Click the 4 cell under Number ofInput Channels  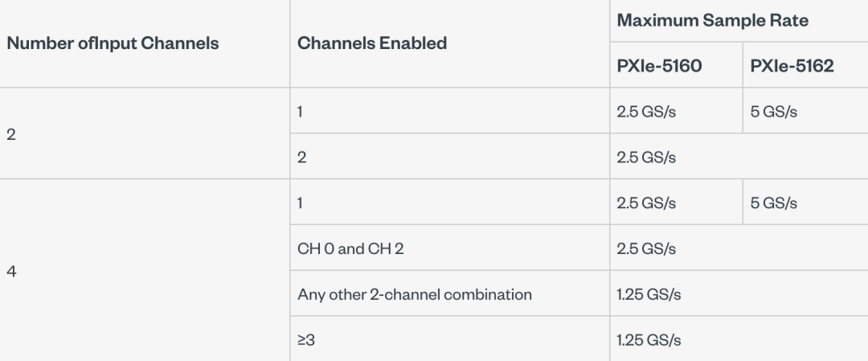(11, 271)
